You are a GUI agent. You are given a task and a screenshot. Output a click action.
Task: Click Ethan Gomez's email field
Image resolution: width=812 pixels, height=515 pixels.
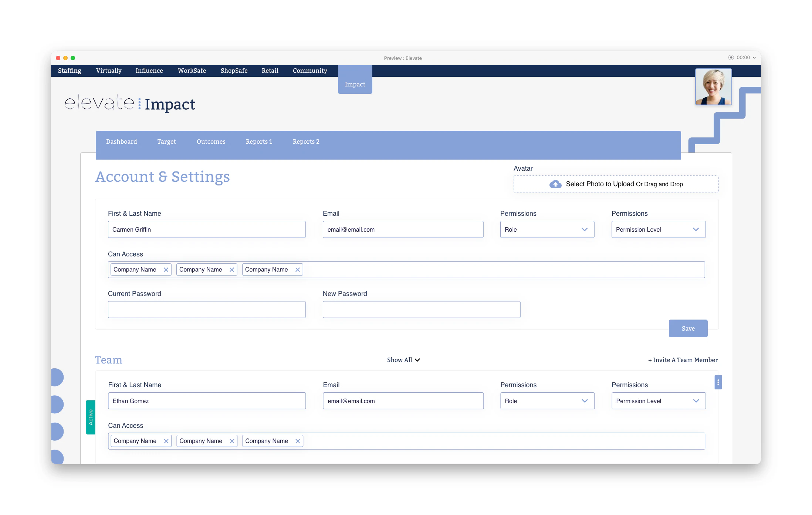(x=403, y=401)
